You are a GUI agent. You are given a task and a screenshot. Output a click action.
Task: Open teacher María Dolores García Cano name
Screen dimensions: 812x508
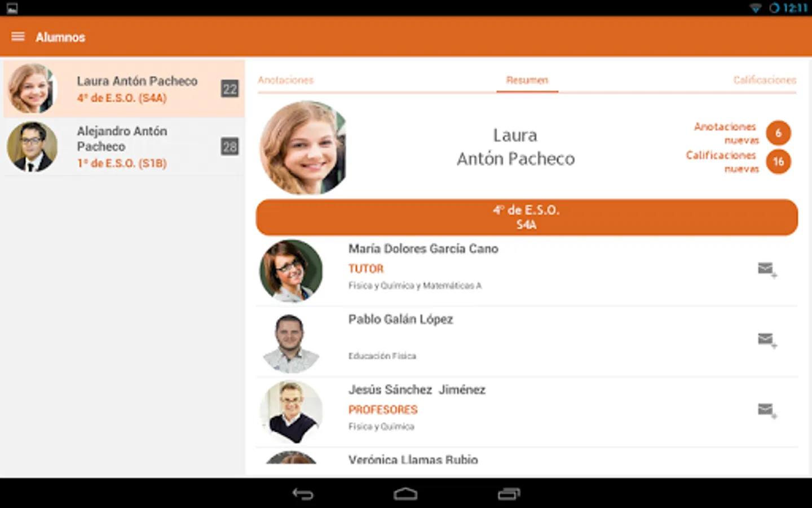(423, 249)
